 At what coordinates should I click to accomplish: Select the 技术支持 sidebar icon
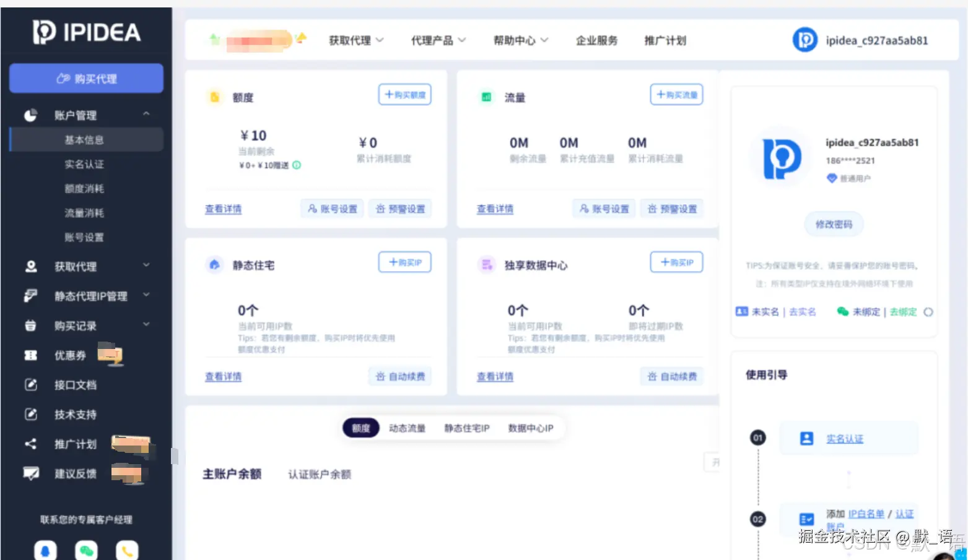coord(30,414)
